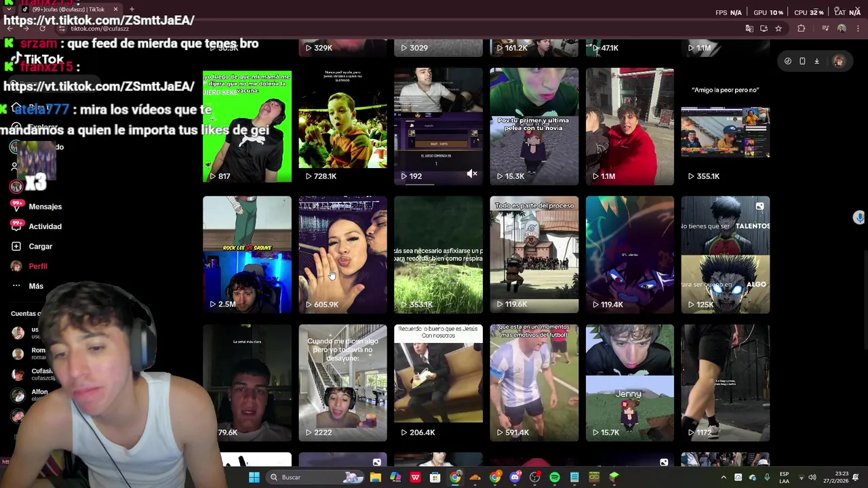Image resolution: width=868 pixels, height=488 pixels.
Task: Open WPS Office from taskbar
Action: coord(415,477)
